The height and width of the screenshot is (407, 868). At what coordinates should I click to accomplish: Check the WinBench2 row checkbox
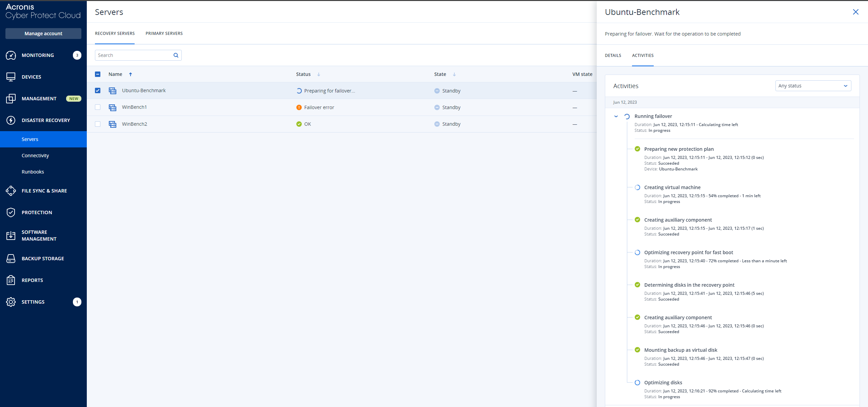pos(98,124)
